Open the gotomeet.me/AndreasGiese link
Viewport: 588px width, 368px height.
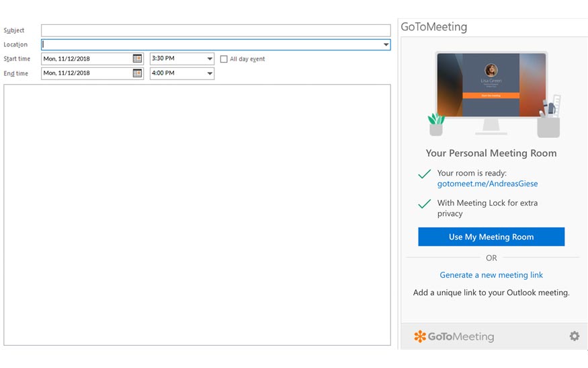point(487,184)
